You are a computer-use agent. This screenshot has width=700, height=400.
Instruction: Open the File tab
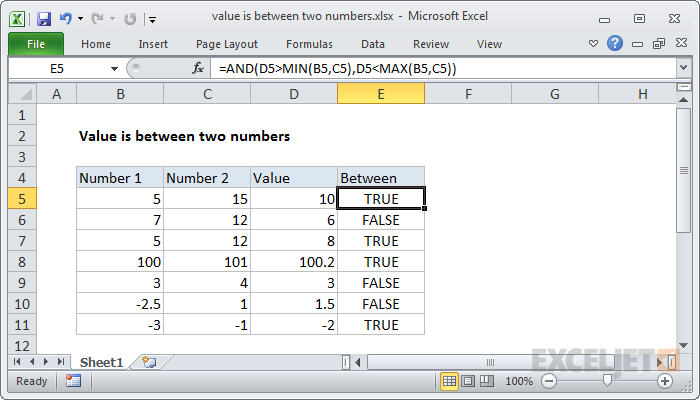pyautogui.click(x=36, y=44)
